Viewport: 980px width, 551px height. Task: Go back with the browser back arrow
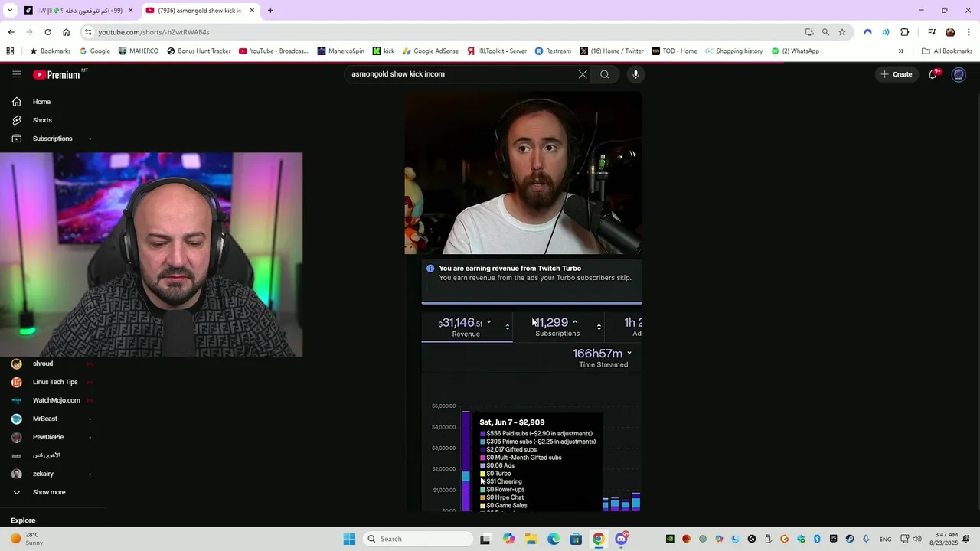click(x=11, y=32)
